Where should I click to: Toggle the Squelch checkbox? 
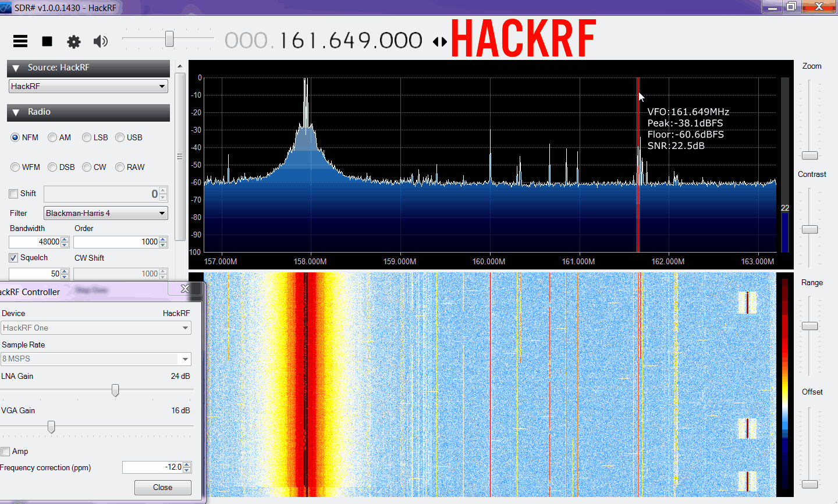coord(13,258)
